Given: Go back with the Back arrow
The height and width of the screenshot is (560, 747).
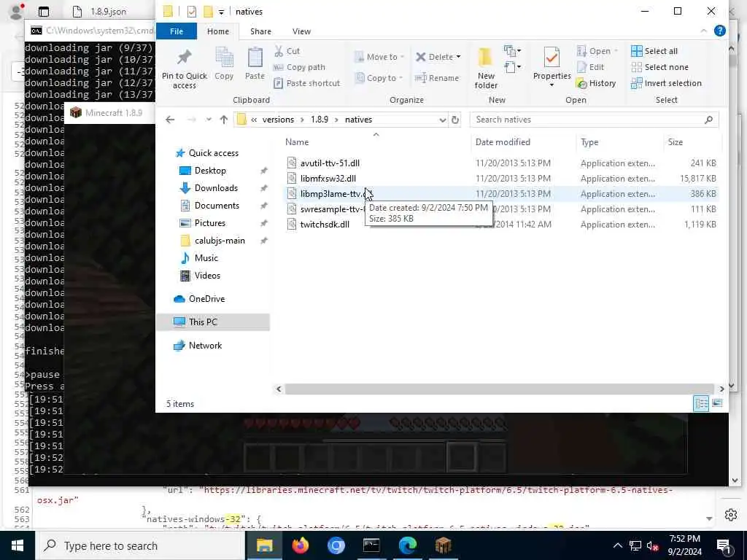Looking at the screenshot, I should coord(170,120).
